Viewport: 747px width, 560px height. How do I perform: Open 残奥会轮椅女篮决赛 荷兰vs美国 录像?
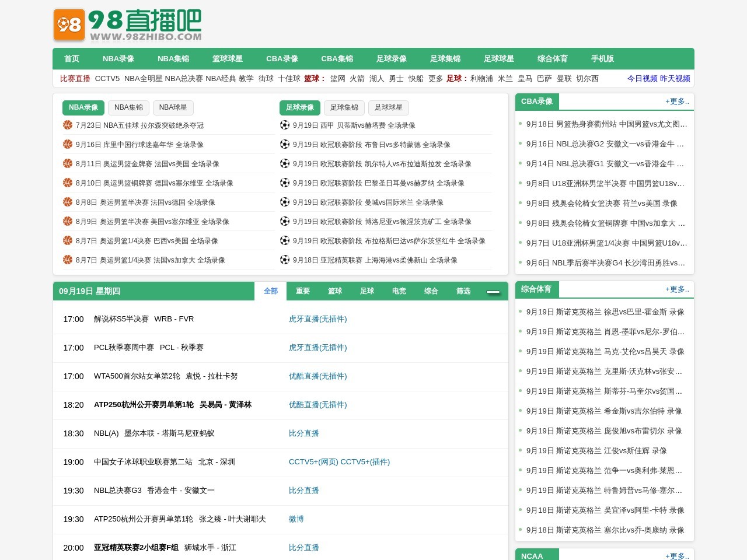coord(602,204)
